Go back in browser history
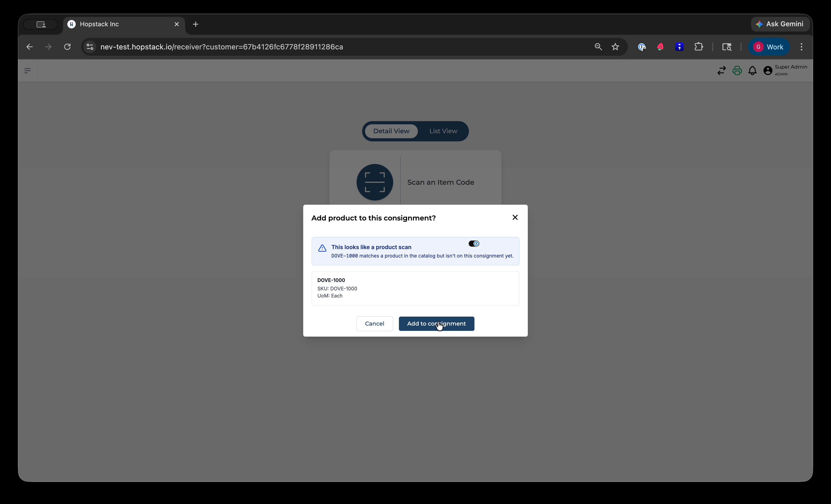 point(30,47)
